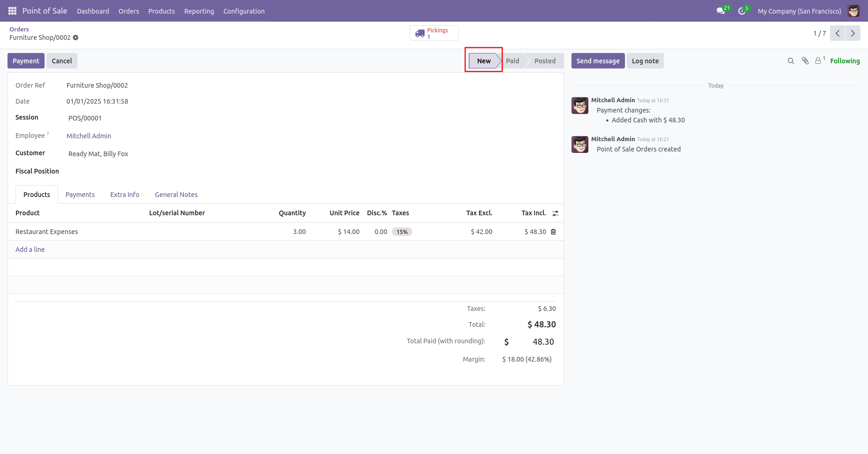Open the Products top menu
The height and width of the screenshot is (454, 868).
[161, 11]
